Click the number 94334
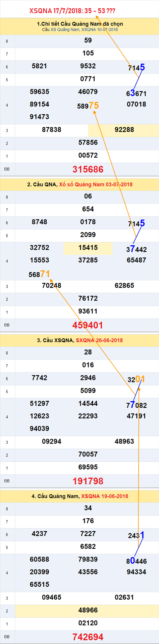 136,572
